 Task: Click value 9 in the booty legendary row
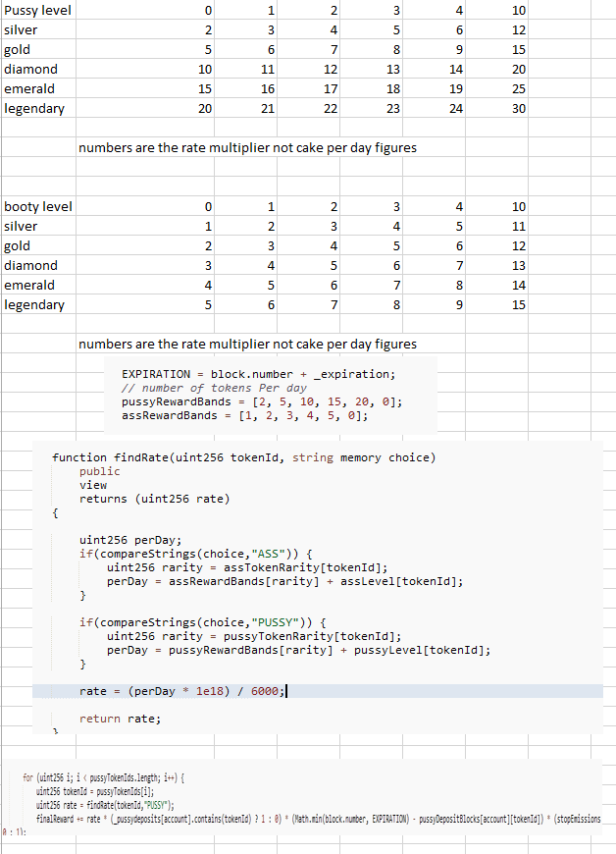[x=434, y=304]
